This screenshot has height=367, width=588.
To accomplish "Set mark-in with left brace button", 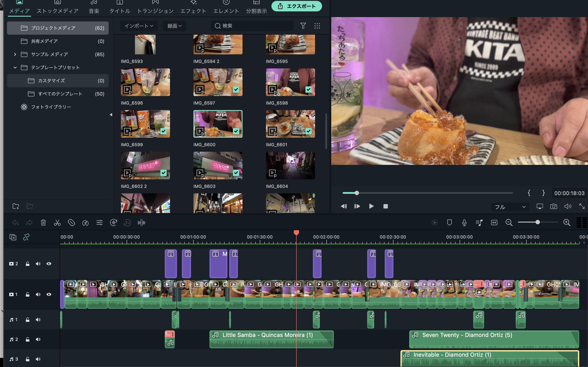I will coord(529,193).
